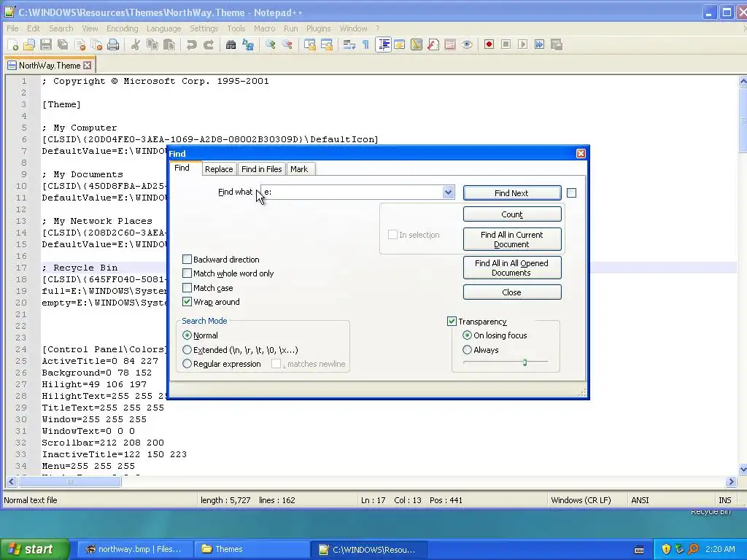Open Find with the binoculars icon
Viewport: 747px width, 560px height.
click(x=231, y=44)
